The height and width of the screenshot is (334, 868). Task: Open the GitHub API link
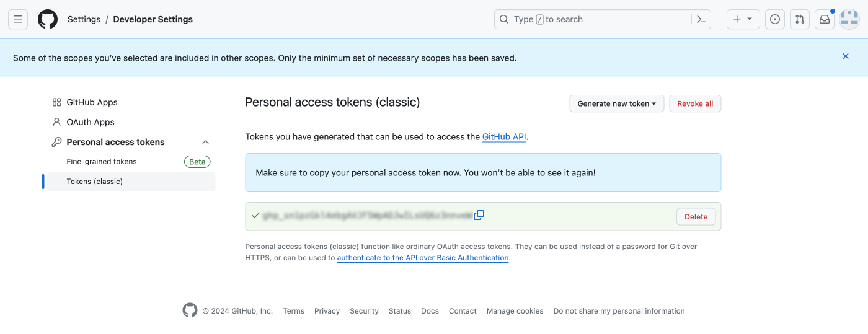(x=504, y=137)
